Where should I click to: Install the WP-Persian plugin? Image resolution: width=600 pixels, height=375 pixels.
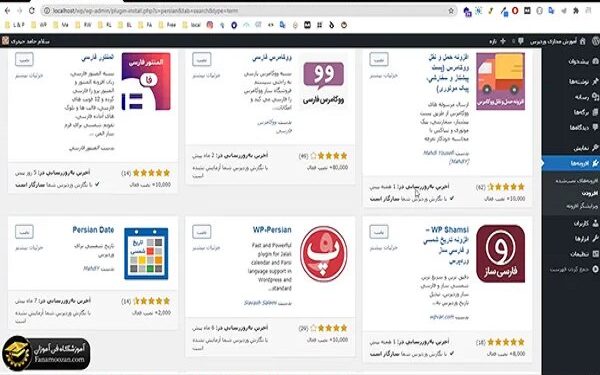click(x=202, y=232)
